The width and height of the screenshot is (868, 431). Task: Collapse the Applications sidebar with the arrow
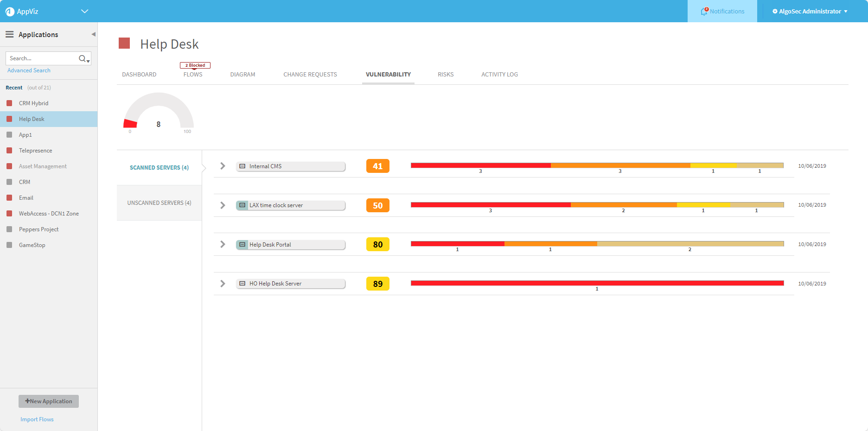[93, 34]
